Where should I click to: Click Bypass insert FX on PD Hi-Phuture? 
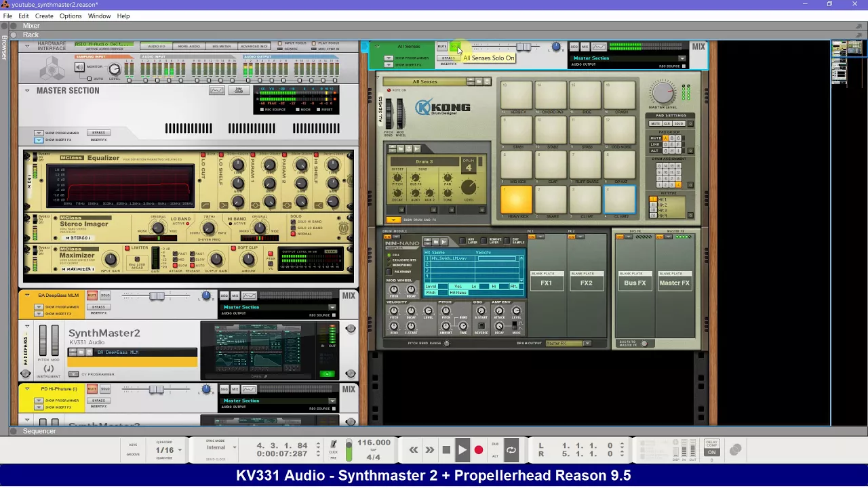click(98, 401)
